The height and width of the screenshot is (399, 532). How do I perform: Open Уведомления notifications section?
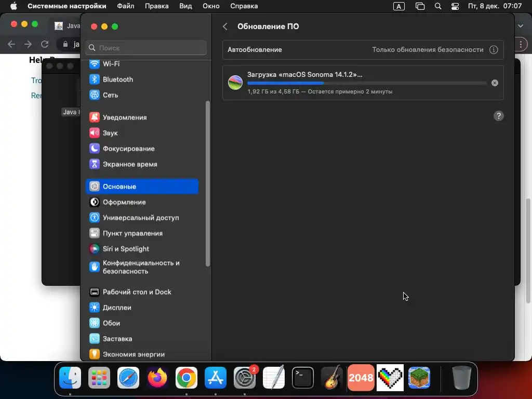pyautogui.click(x=142, y=117)
